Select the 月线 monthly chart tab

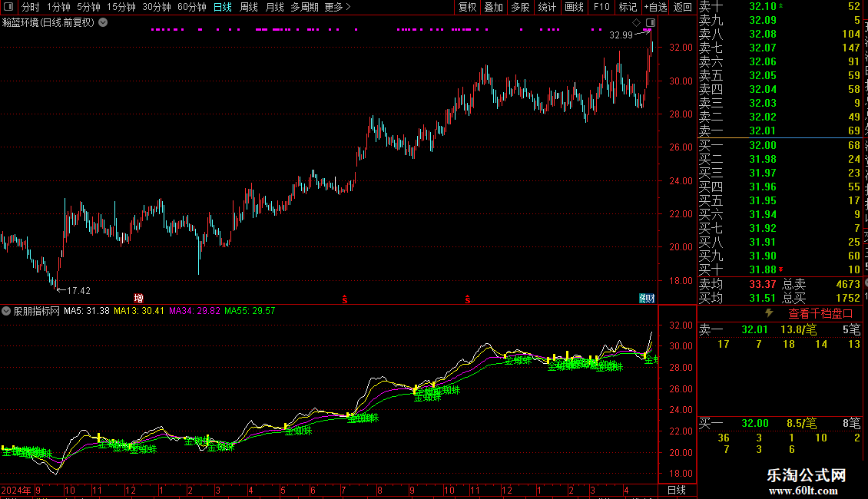[x=274, y=7]
